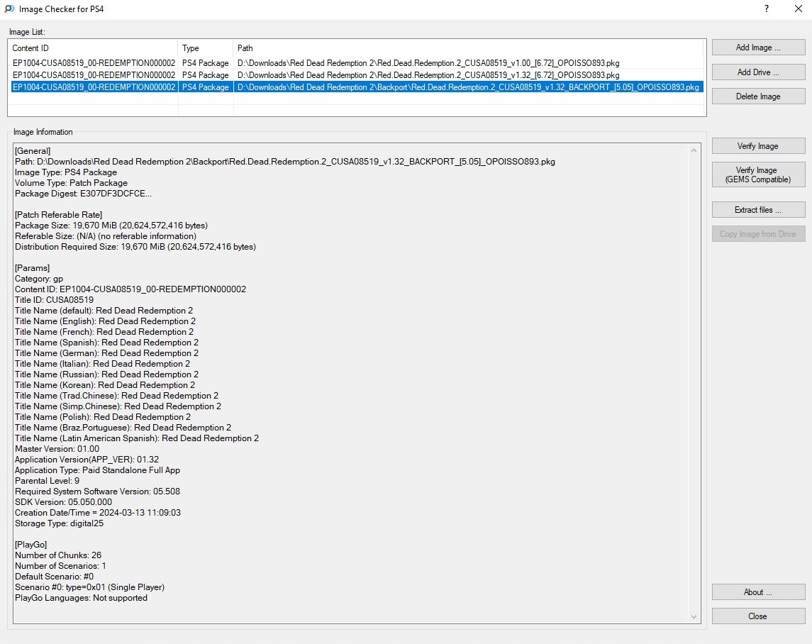The image size is (812, 644).
Task: Click the Master Version: 01.00 line
Action: pyautogui.click(x=57, y=449)
